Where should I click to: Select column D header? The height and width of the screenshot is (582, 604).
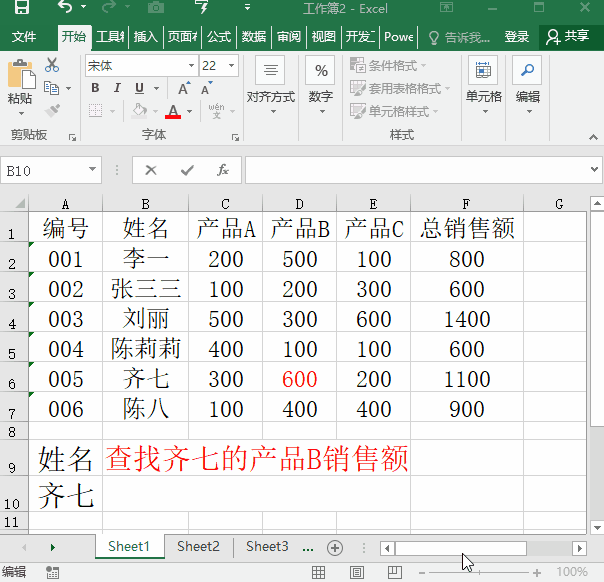[x=299, y=203]
